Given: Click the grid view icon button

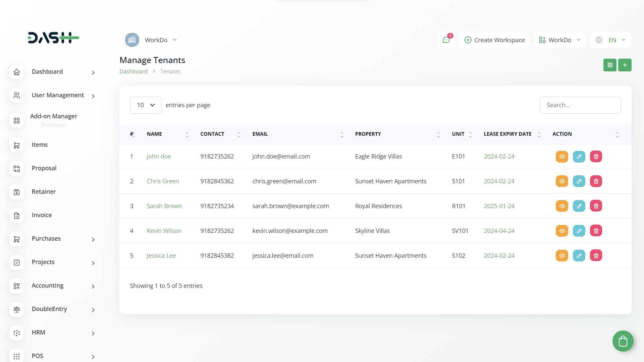Looking at the screenshot, I should (x=610, y=65).
